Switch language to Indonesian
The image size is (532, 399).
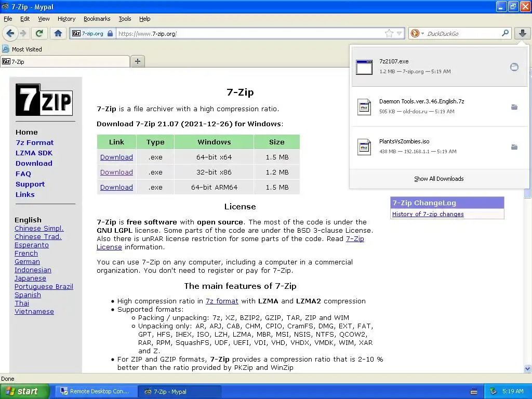(x=33, y=270)
